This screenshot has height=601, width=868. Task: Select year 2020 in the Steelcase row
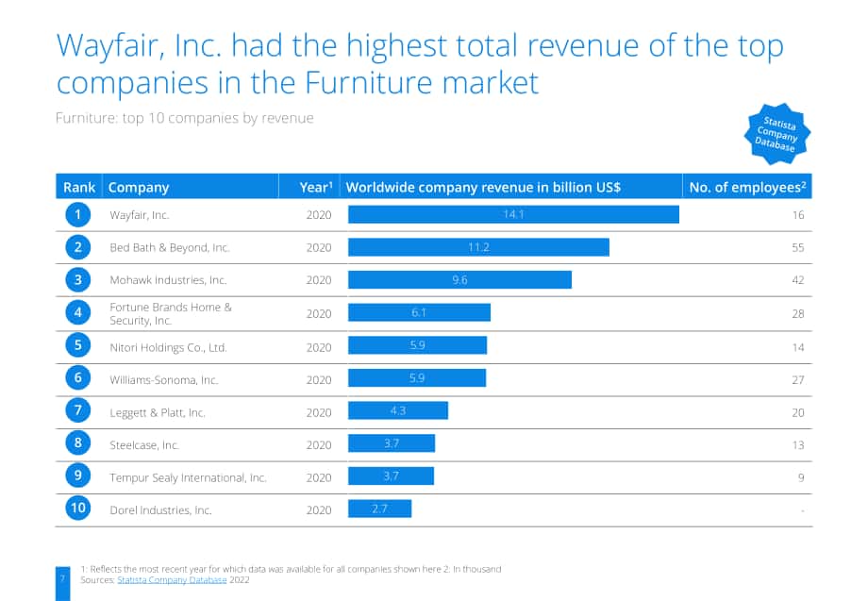click(x=319, y=445)
